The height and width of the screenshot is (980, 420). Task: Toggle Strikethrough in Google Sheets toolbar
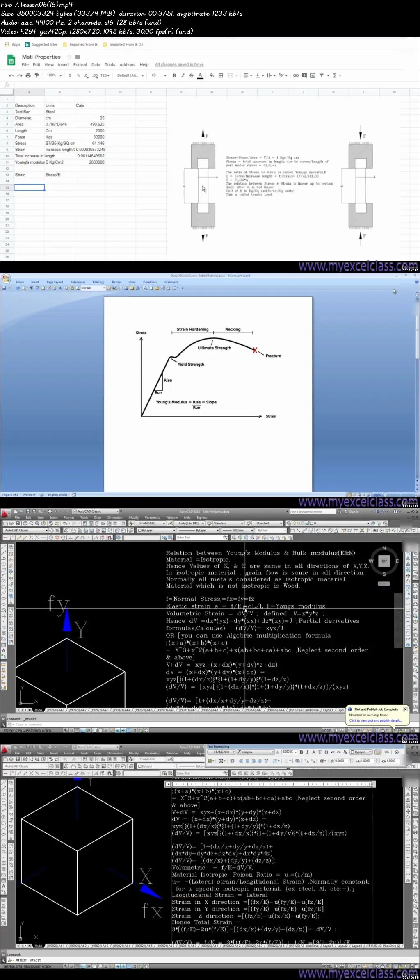pos(191,75)
